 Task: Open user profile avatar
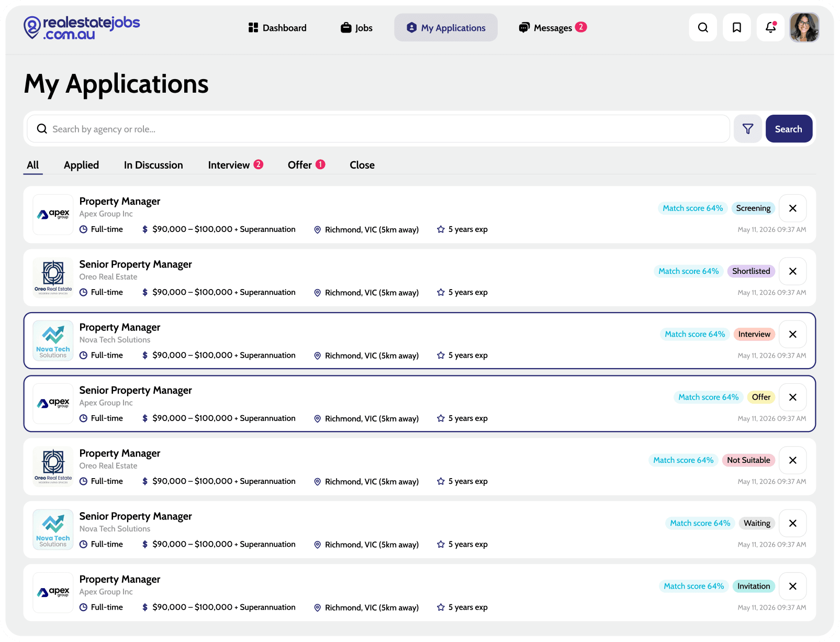click(804, 28)
